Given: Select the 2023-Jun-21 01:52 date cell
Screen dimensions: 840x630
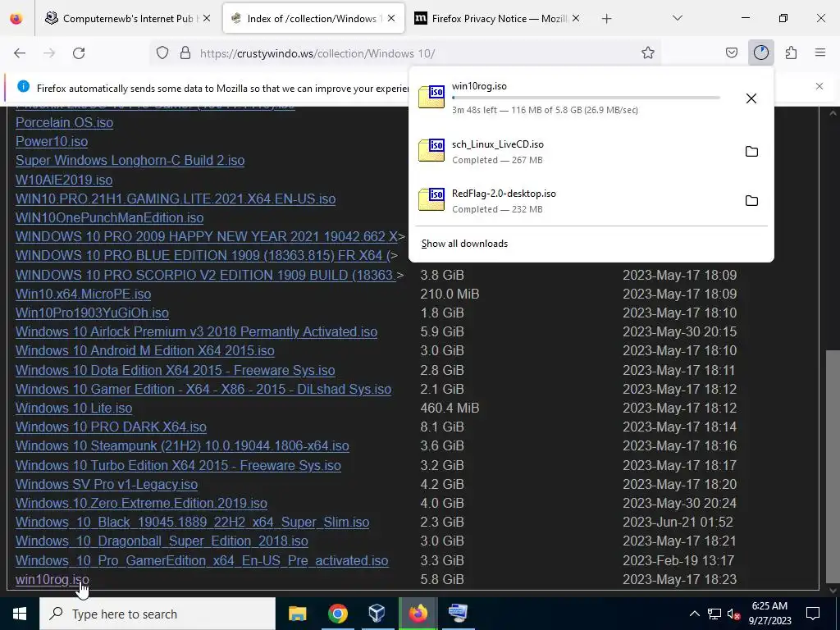Looking at the screenshot, I should tap(678, 523).
